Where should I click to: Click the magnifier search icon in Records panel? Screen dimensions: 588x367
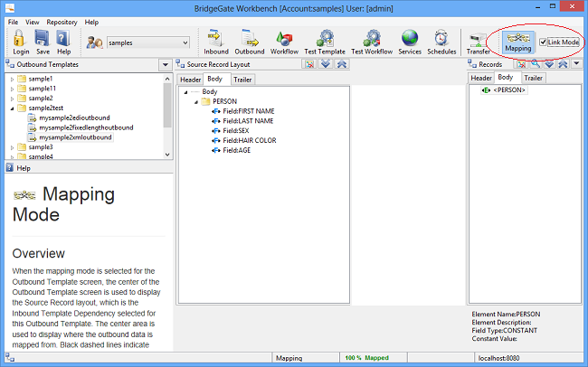[536, 64]
